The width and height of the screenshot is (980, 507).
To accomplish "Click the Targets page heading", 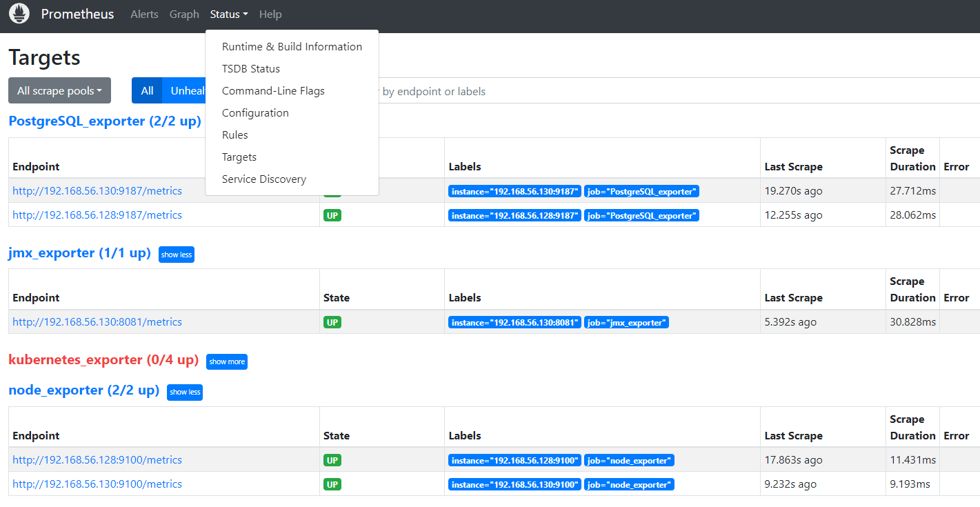I will click(x=44, y=57).
